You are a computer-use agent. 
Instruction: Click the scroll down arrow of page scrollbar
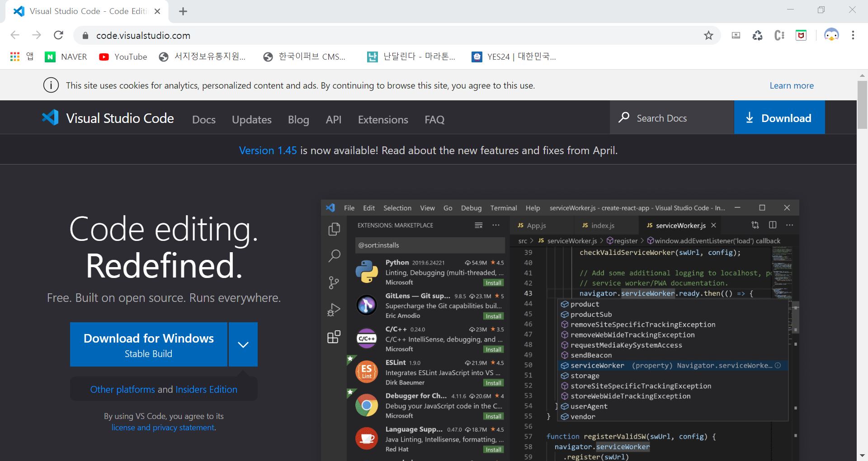point(862,456)
